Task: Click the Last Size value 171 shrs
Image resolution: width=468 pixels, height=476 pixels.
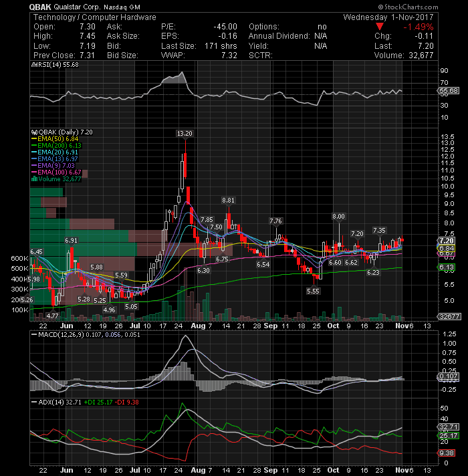Action: coord(221,46)
